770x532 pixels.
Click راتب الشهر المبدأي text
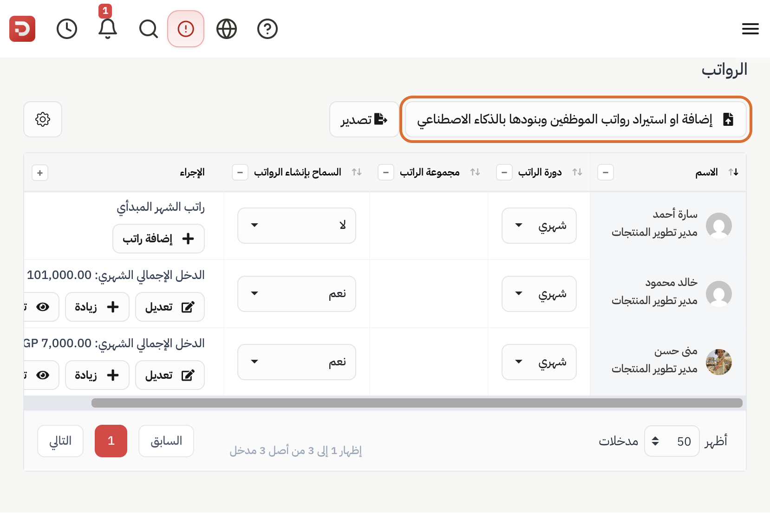(x=161, y=207)
